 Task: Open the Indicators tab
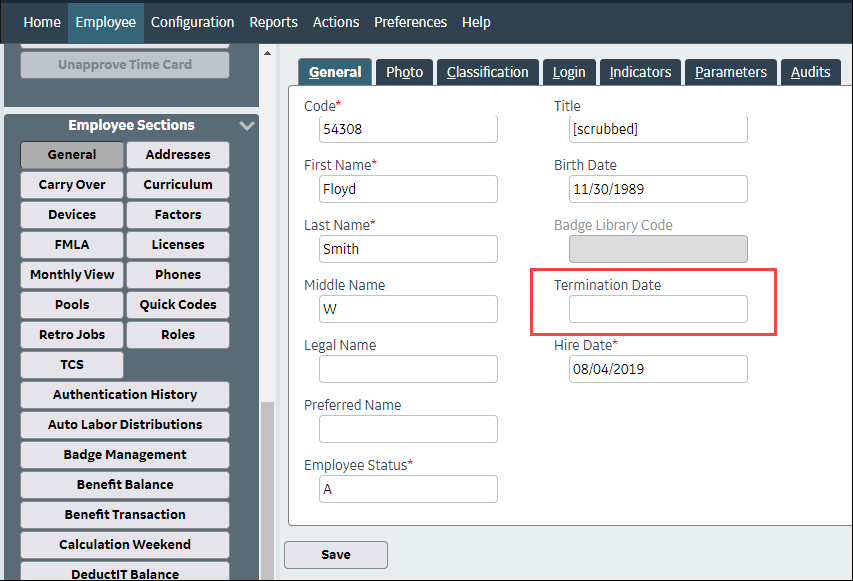640,72
